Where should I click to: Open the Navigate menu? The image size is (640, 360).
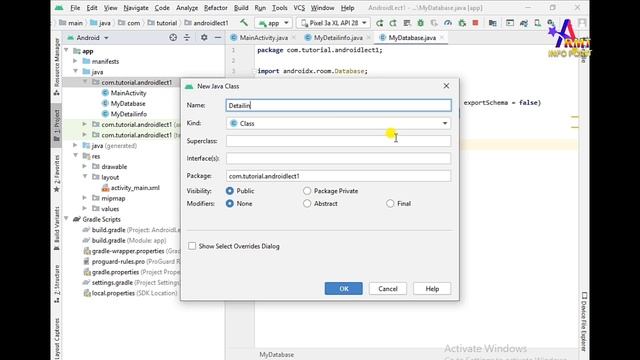[x=136, y=8]
